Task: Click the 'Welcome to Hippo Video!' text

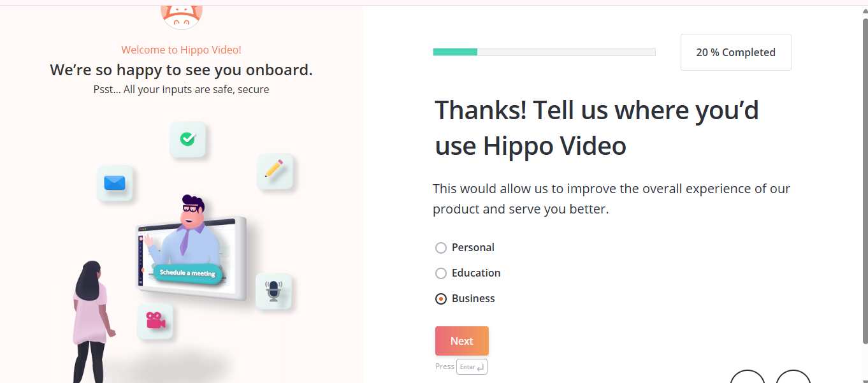Action: tap(181, 50)
